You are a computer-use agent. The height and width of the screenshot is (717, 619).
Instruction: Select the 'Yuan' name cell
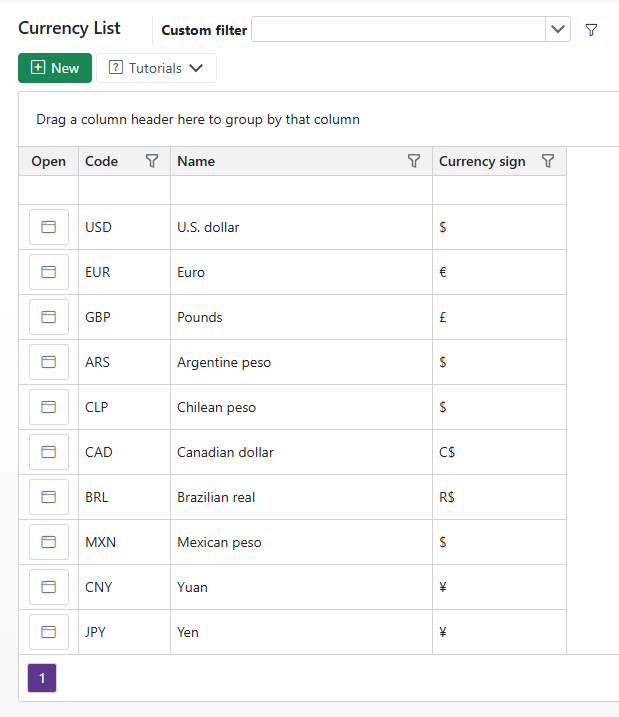pyautogui.click(x=301, y=587)
